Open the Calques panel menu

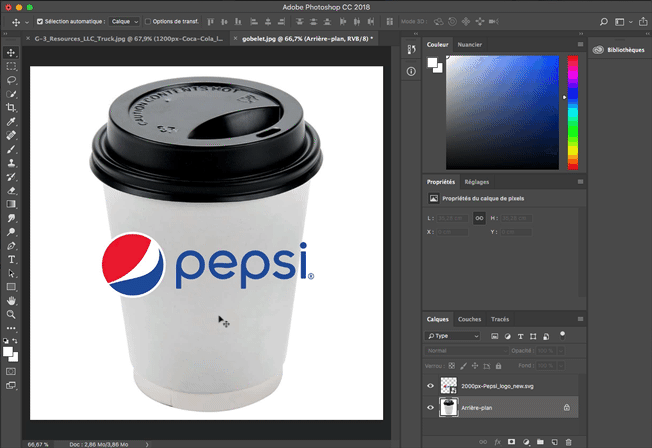[580, 319]
